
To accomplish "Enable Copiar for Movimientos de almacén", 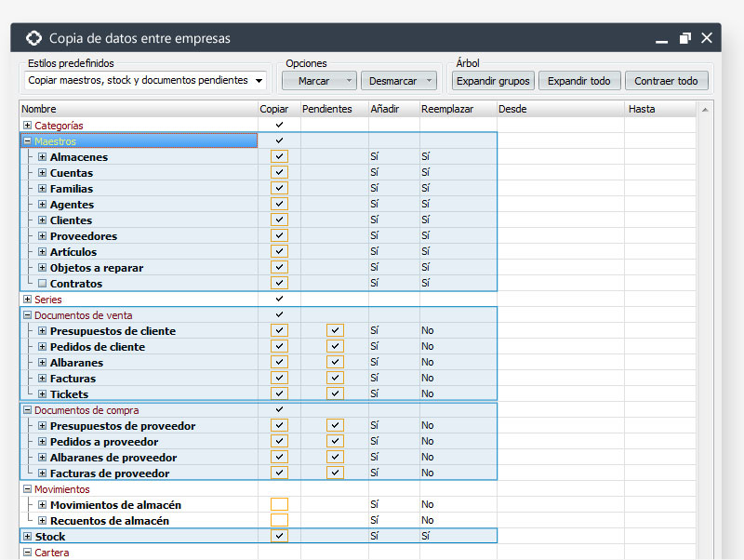I will coord(279,505).
